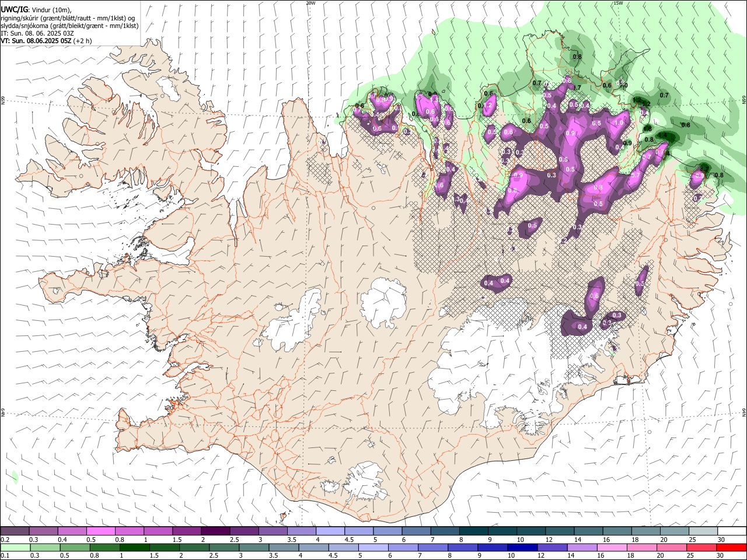747x560 pixels.
Task: Select the grey-blue rain swatch from 3.5 to 4
Action: [284, 548]
